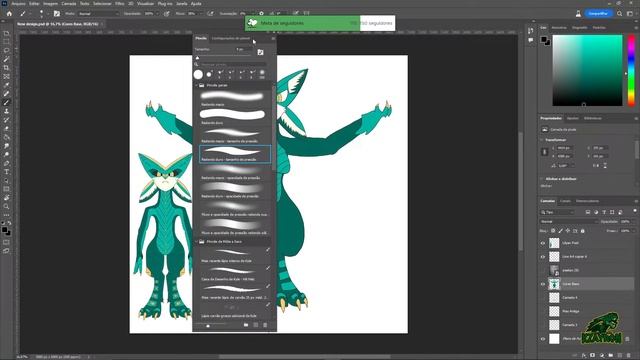Click the add layer mask icon

593,356
